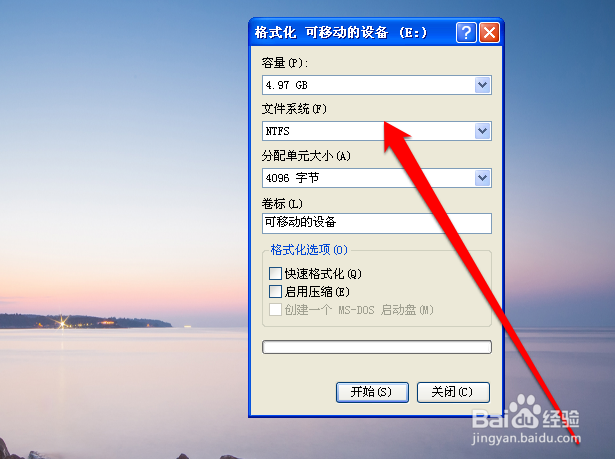Click the format progress bar

377,347
